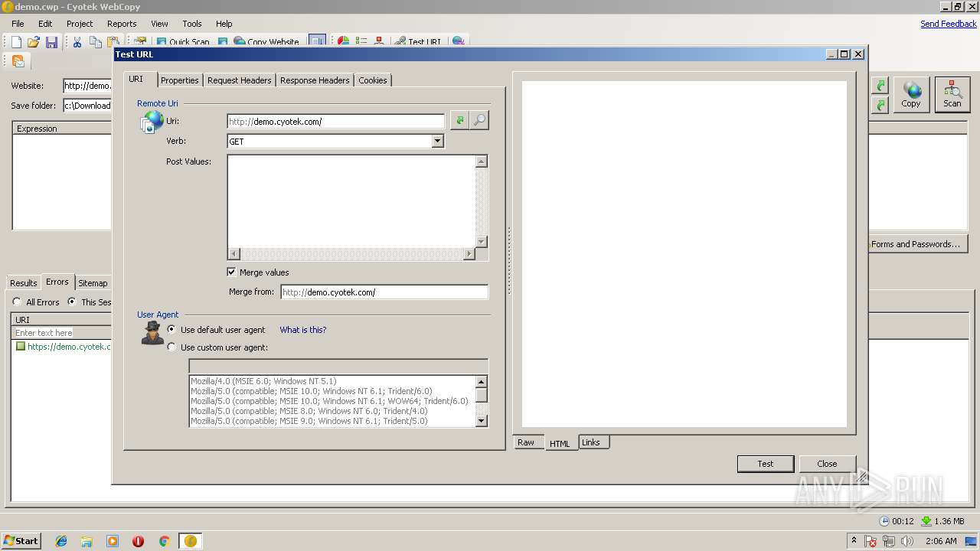This screenshot has height=551, width=980.
Task: Switch to the Response Headers tab
Action: click(x=315, y=80)
